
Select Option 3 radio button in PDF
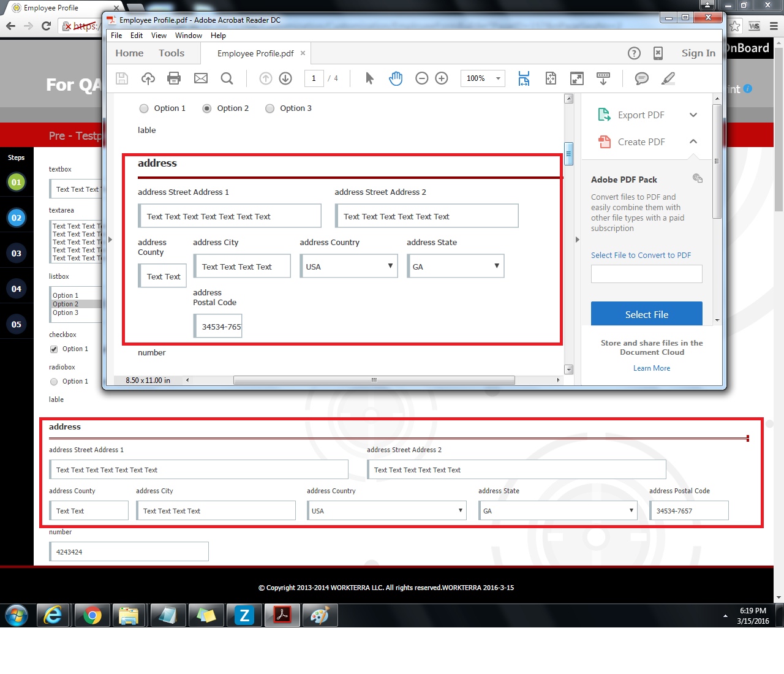click(x=269, y=108)
